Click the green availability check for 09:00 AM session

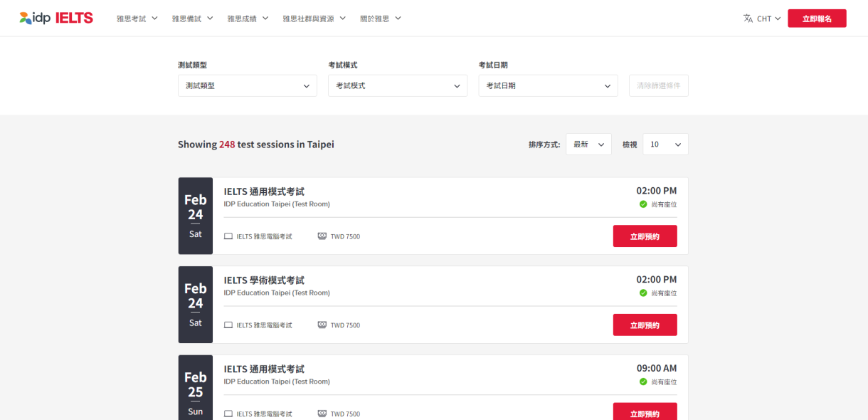(643, 382)
